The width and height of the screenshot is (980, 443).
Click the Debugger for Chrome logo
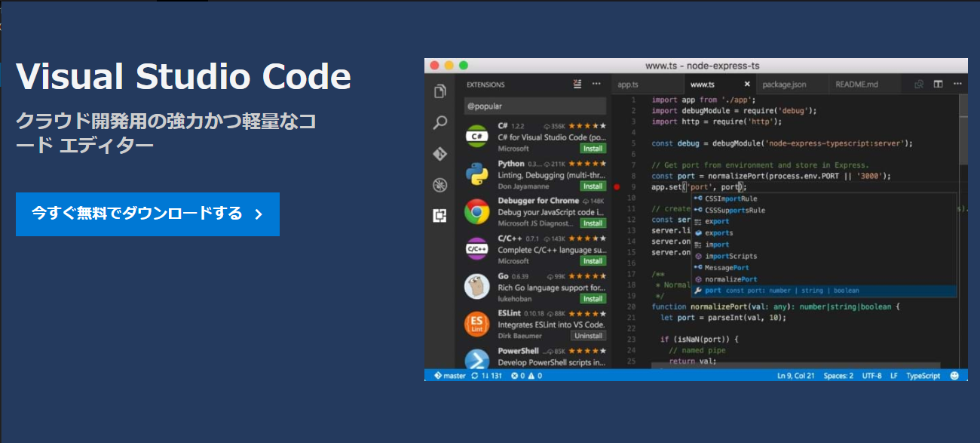[x=476, y=211]
